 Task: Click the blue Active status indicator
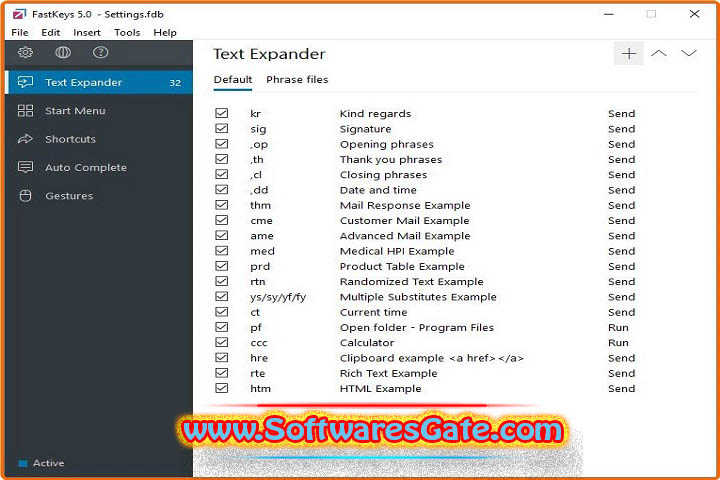[22, 463]
